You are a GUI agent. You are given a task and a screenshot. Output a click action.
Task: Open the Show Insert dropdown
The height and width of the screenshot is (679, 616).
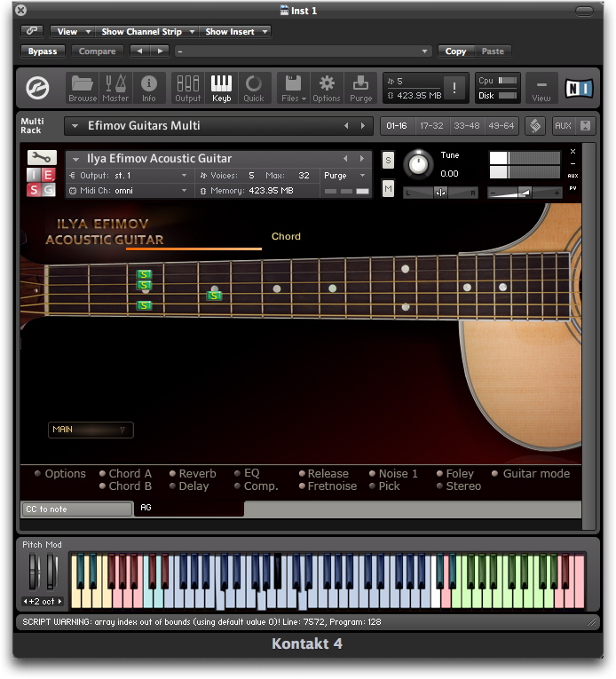(x=235, y=32)
